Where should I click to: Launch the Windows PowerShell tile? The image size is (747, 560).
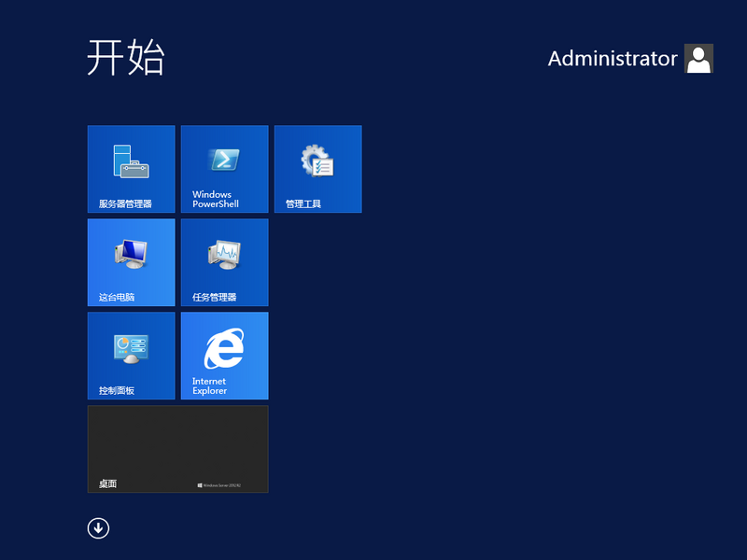click(224, 169)
